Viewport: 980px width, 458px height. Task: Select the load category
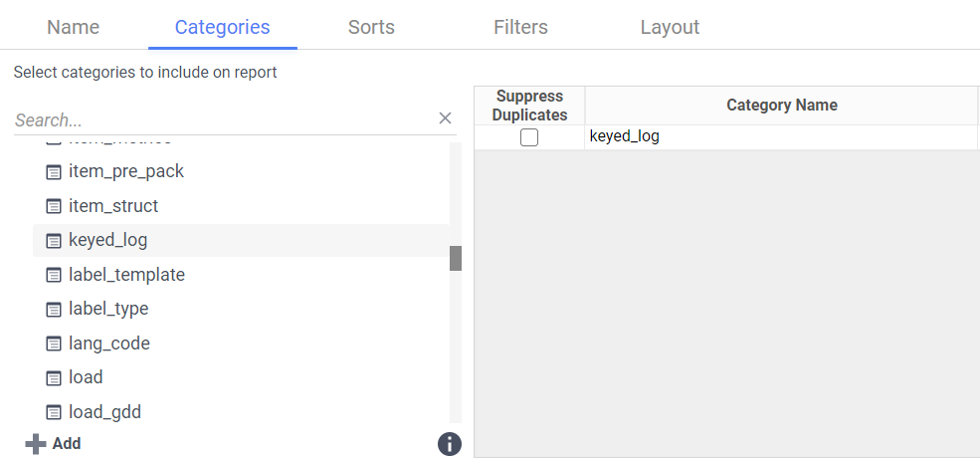[86, 377]
